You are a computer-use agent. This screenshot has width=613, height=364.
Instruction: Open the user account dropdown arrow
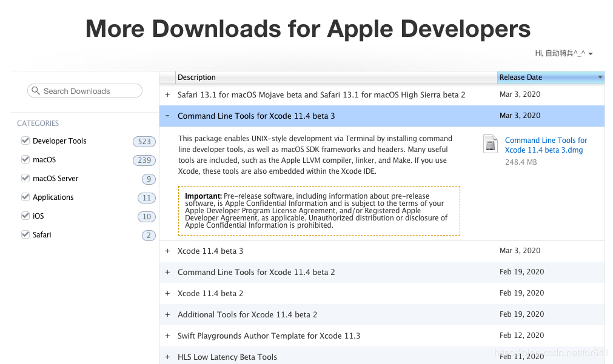pos(591,54)
